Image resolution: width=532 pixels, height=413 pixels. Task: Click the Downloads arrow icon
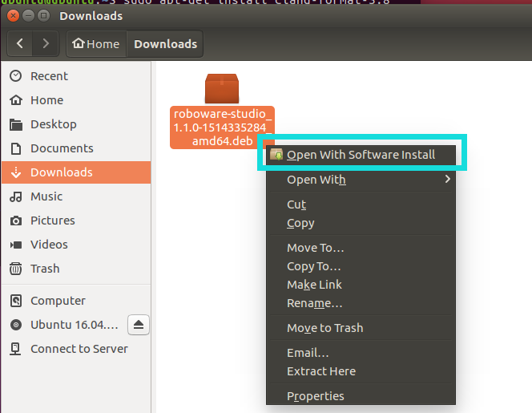15,172
